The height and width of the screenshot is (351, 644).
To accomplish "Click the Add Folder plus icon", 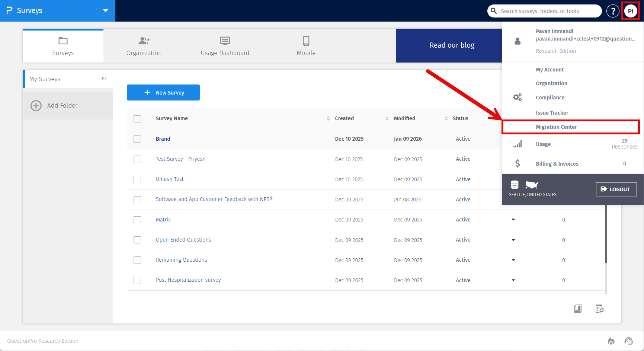I will pyautogui.click(x=36, y=106).
